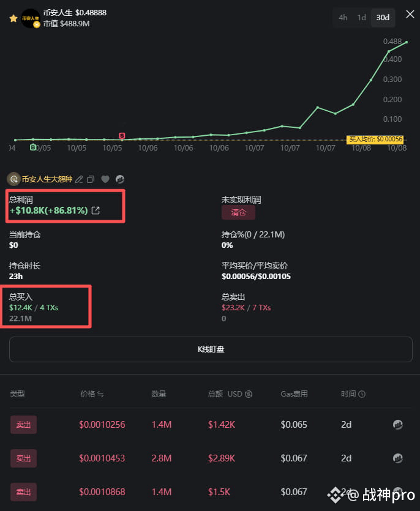Click the Gas费用 column header
The width and height of the screenshot is (420, 511).
(294, 394)
